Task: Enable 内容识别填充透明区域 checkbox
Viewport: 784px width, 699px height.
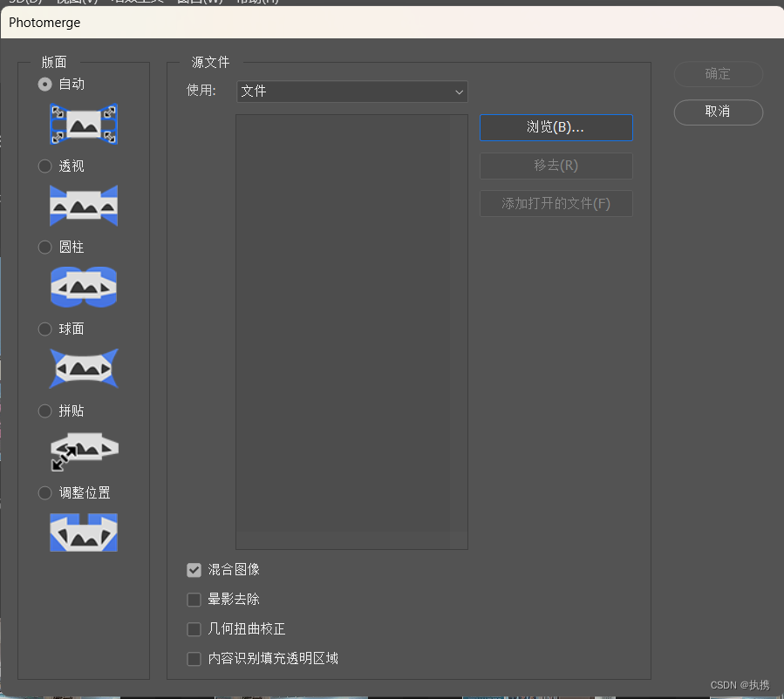Action: coord(194,659)
